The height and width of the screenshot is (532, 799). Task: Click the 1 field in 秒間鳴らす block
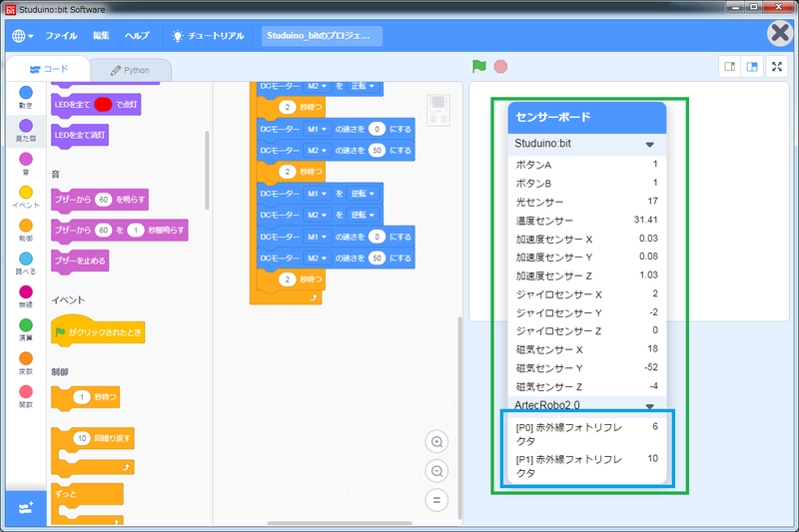(x=136, y=231)
